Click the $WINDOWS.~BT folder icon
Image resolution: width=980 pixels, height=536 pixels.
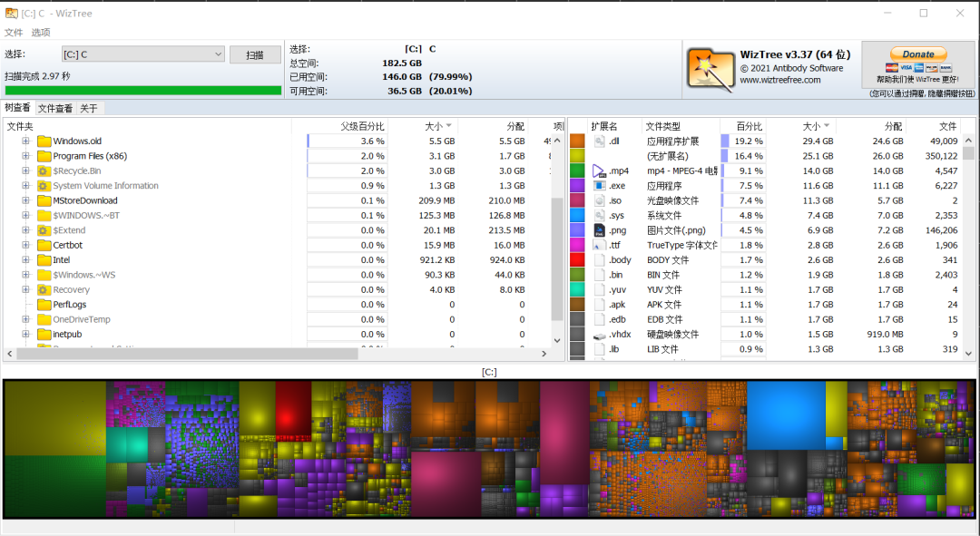(x=44, y=216)
